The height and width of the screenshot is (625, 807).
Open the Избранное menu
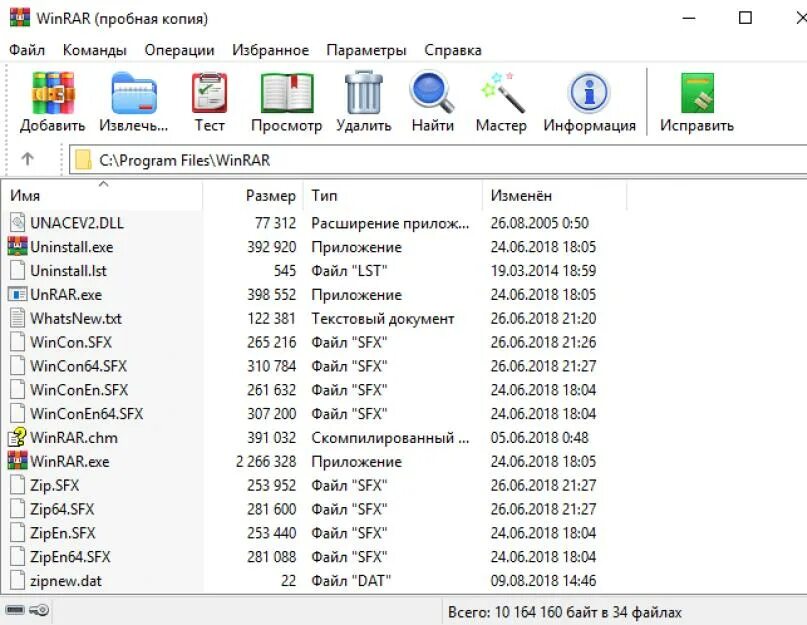click(x=270, y=50)
